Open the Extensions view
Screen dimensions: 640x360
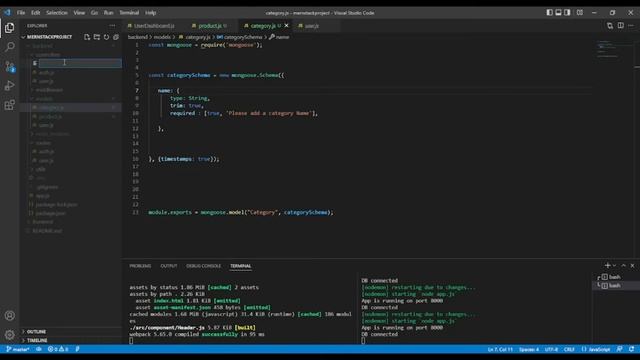tap(9, 105)
